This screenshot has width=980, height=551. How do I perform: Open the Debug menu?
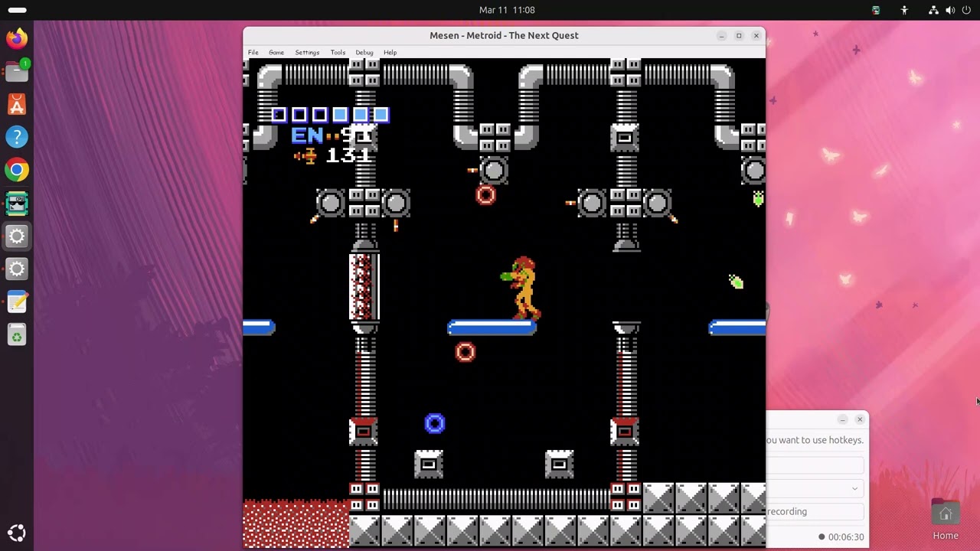(x=364, y=52)
